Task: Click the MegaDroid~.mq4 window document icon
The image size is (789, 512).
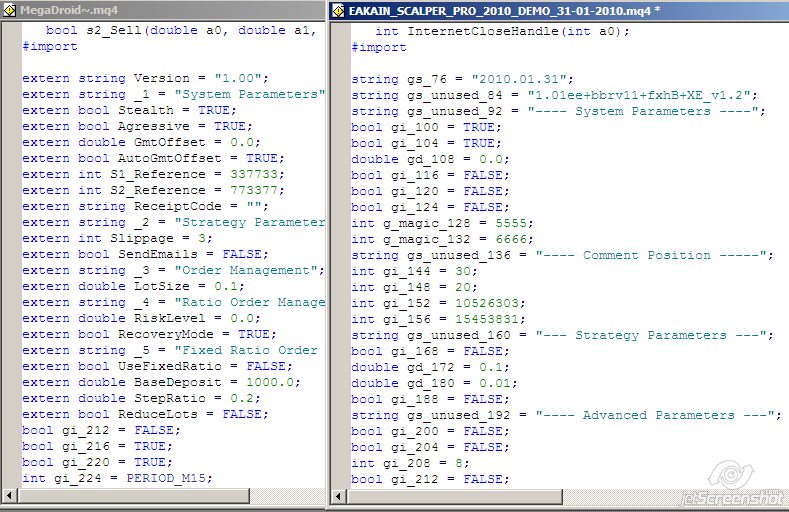Action: [10, 10]
